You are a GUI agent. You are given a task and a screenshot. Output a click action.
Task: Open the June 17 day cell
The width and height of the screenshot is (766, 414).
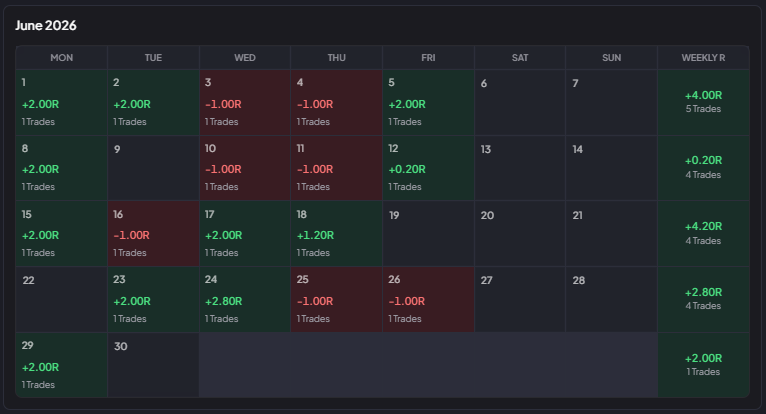point(245,234)
